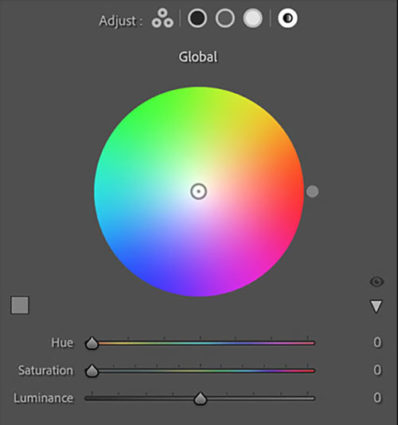Click the Hue slider handle

coord(92,343)
